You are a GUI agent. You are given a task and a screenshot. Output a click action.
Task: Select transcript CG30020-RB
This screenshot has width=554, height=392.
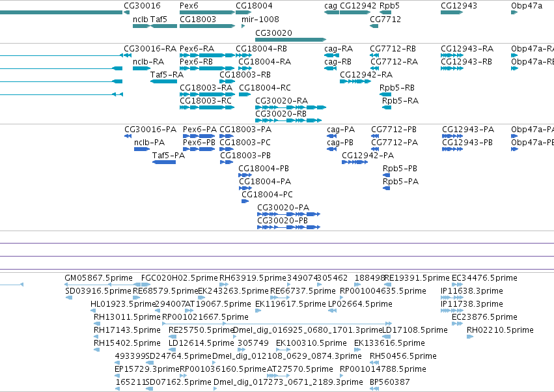(281, 114)
